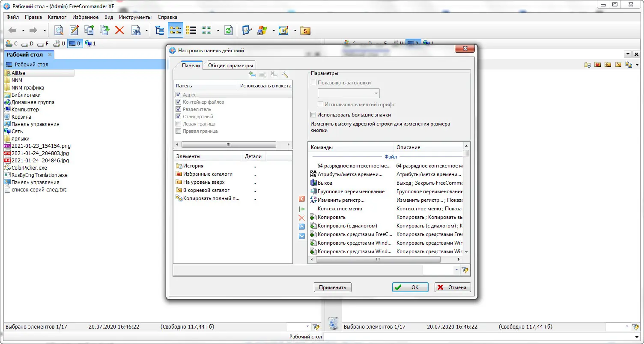Viewport: 644px width, 344px height.
Task: Enable Использовать большие значки checkbox
Action: tap(313, 115)
